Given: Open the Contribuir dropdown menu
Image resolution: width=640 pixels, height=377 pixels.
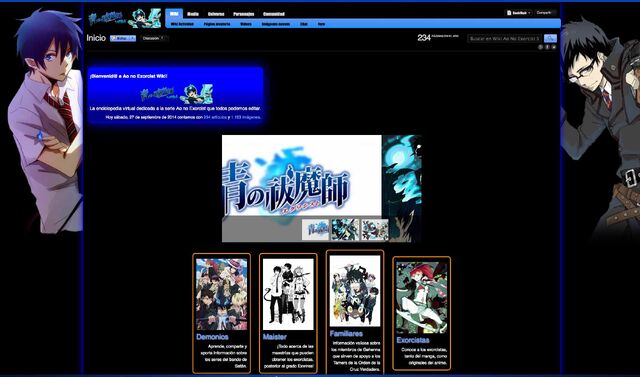Looking at the screenshot, I should click(519, 13).
